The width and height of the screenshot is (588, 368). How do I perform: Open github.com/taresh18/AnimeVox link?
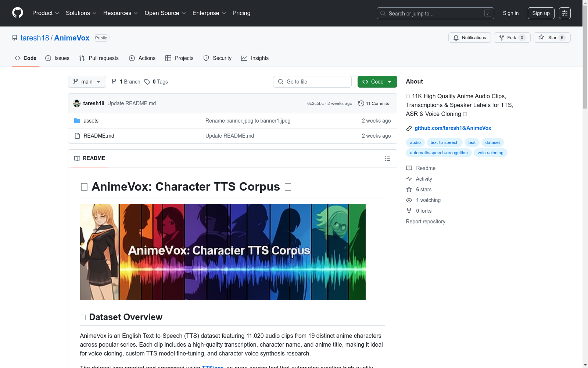[x=453, y=128]
